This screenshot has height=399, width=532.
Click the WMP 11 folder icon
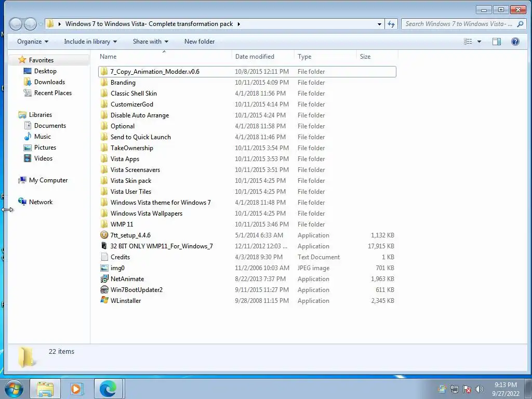(104, 224)
